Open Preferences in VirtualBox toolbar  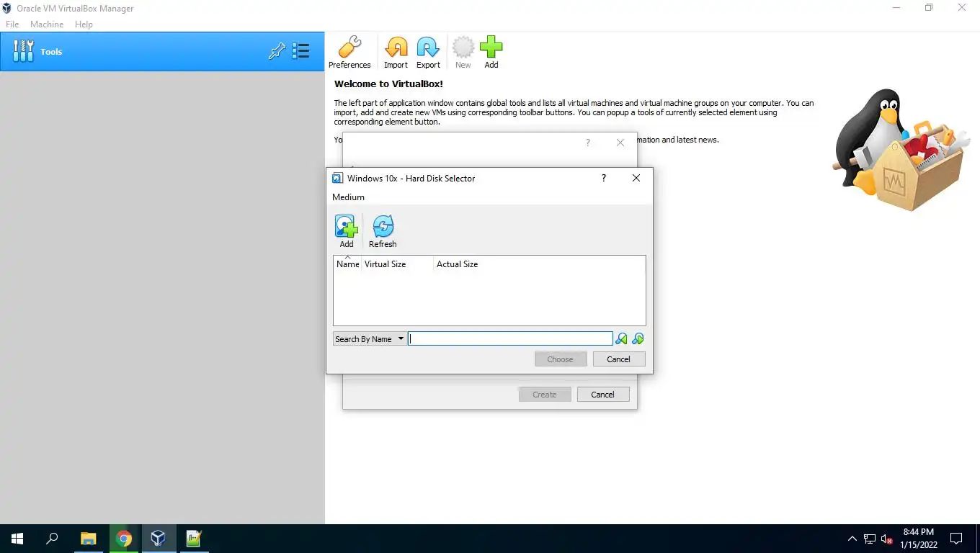pyautogui.click(x=349, y=53)
